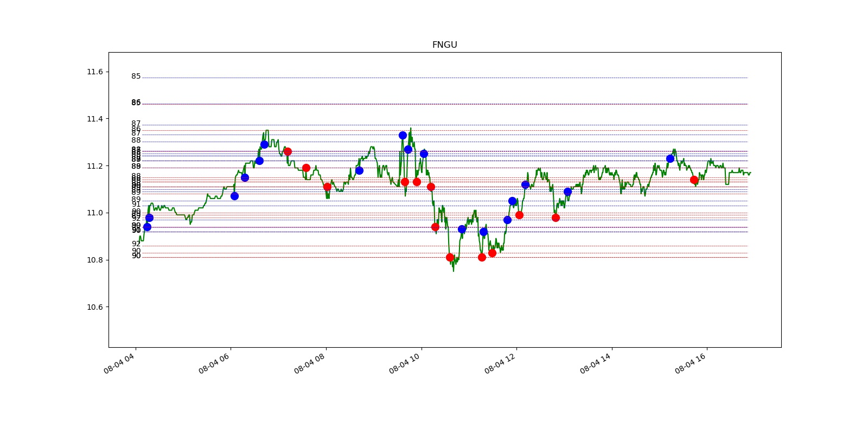Click the 08-04 06 x-axis label
Viewport: 868px width, 434px height.
(x=214, y=363)
